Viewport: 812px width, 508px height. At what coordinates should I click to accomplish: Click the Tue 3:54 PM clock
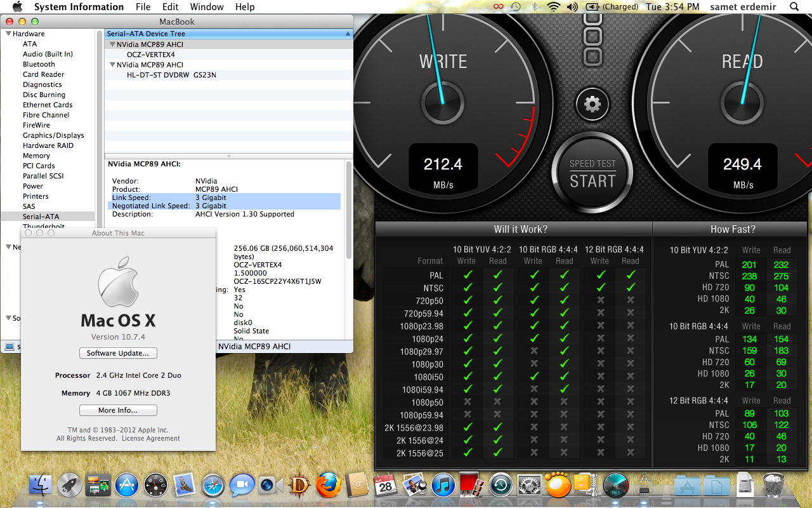pyautogui.click(x=672, y=7)
